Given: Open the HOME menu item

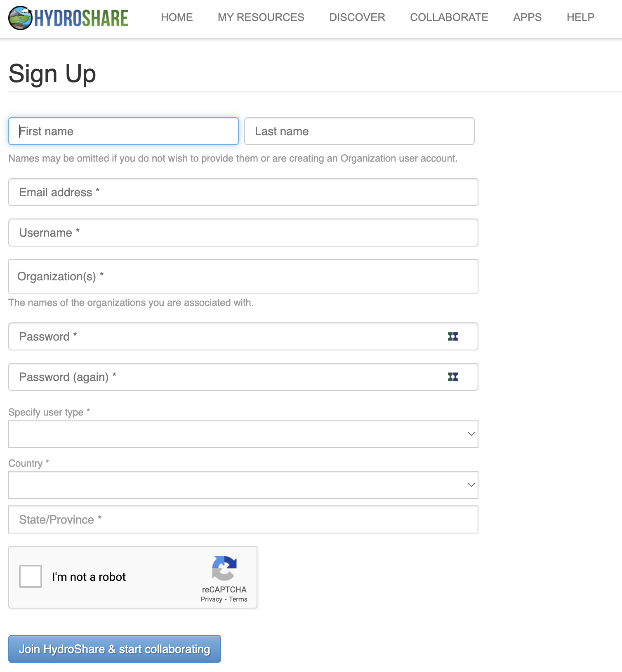Looking at the screenshot, I should point(177,17).
